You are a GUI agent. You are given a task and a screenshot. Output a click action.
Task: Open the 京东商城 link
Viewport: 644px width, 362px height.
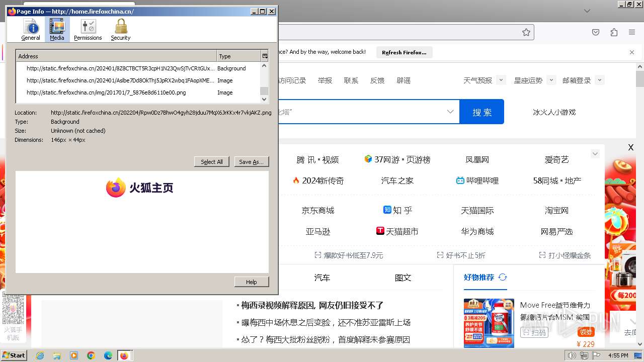coord(318,211)
